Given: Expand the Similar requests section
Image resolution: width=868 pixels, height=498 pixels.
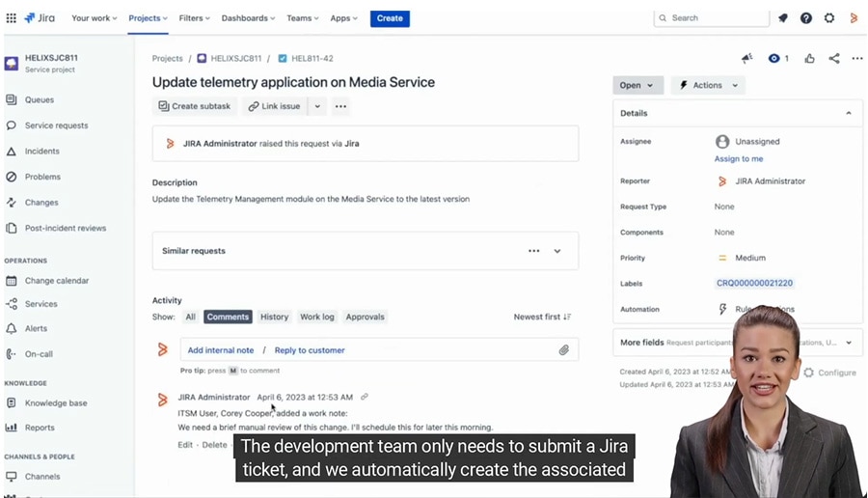Looking at the screenshot, I should click(x=557, y=251).
